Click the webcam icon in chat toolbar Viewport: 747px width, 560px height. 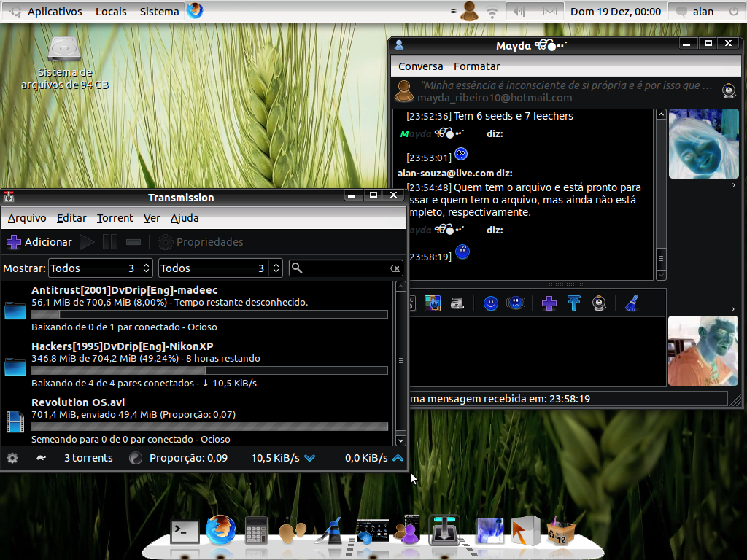pos(599,303)
